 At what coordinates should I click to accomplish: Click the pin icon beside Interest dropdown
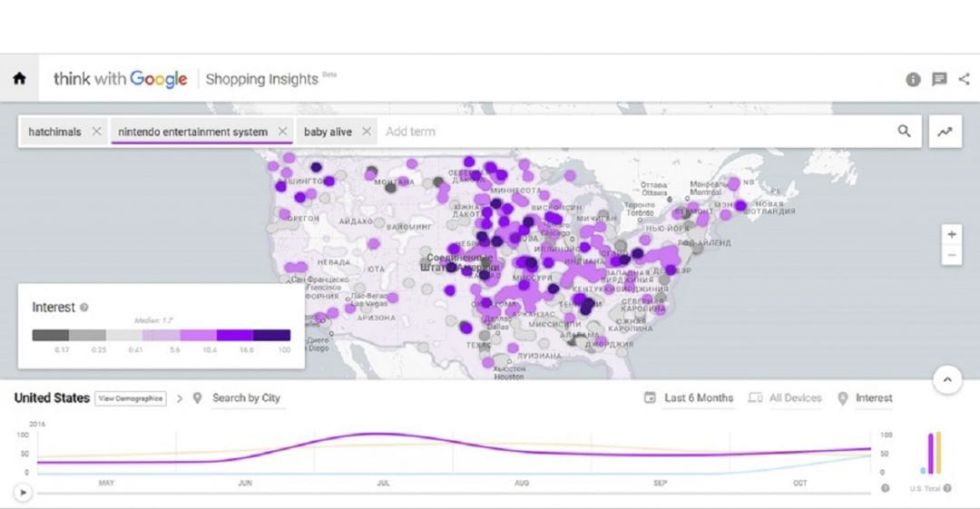pos(842,398)
